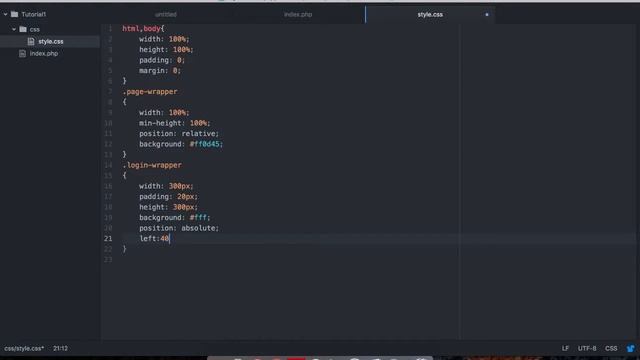This screenshot has width=640, height=360.
Task: Click the .login-wrapper selector
Action: pos(152,165)
